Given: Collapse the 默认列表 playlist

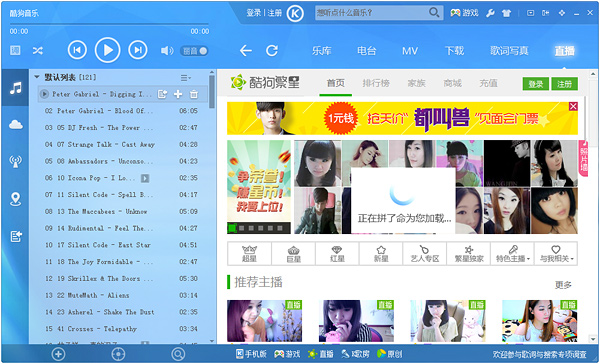Looking at the screenshot, I should click(x=37, y=77).
